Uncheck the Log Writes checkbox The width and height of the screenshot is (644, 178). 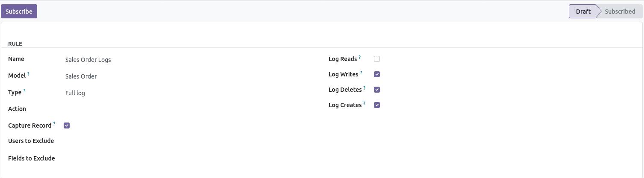[377, 74]
